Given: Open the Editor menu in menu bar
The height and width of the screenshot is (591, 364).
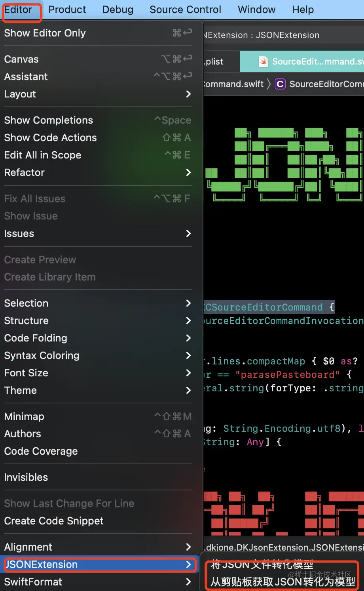Looking at the screenshot, I should pyautogui.click(x=18, y=10).
